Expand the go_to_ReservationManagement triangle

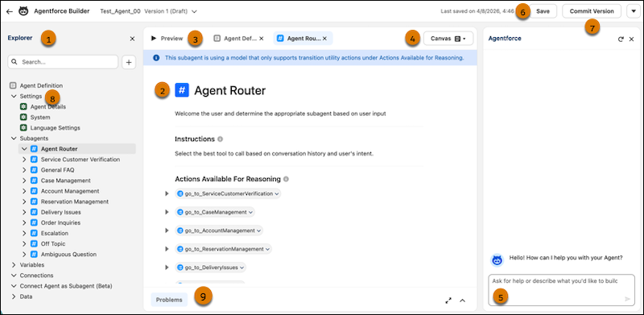click(x=167, y=249)
